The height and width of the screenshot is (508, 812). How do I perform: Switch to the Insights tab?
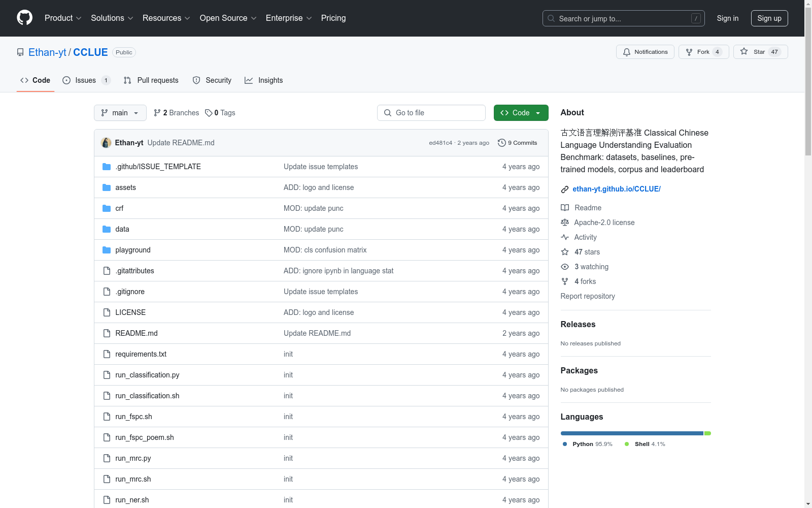coord(264,80)
